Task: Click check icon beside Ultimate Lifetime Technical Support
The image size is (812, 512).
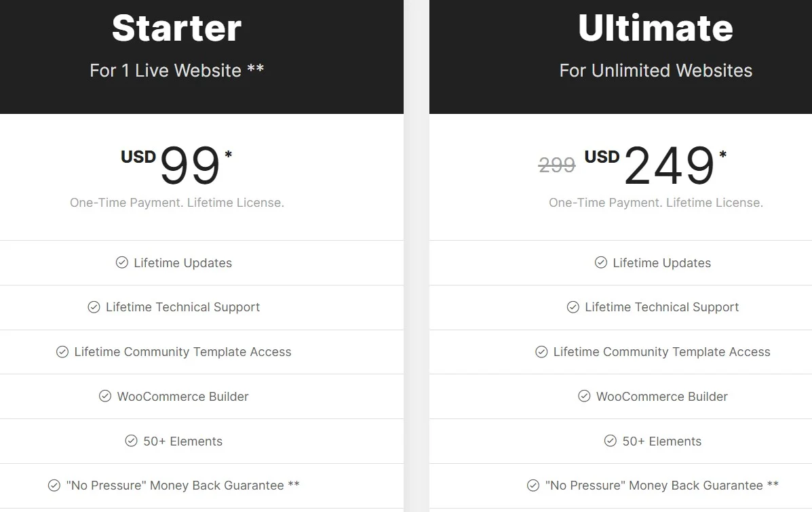Action: point(573,307)
